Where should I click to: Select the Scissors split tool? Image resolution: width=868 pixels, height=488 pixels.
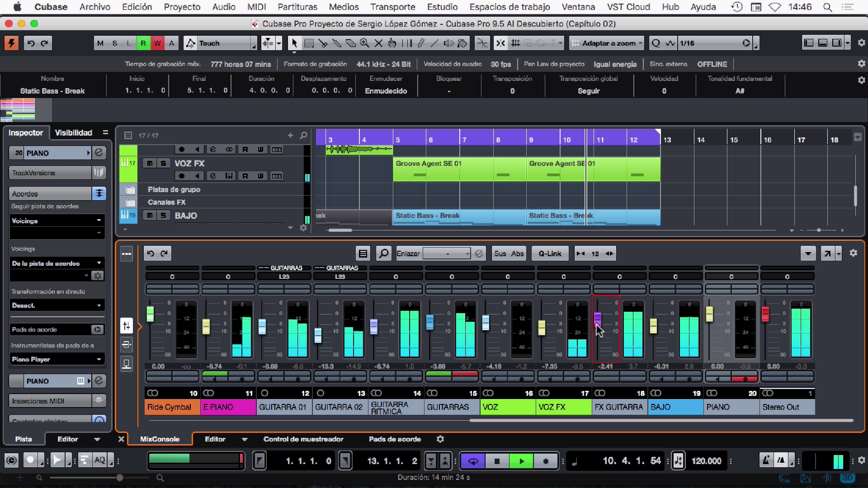click(x=322, y=43)
